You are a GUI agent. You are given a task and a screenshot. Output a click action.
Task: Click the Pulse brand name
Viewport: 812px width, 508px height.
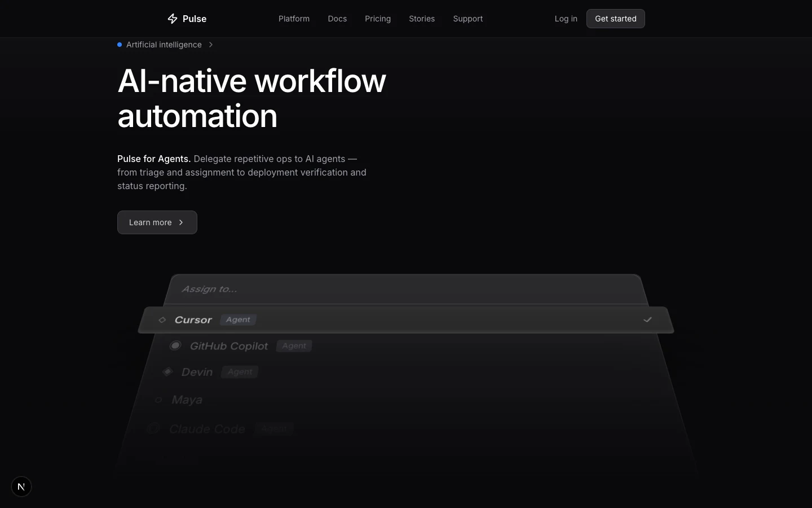[x=195, y=19]
